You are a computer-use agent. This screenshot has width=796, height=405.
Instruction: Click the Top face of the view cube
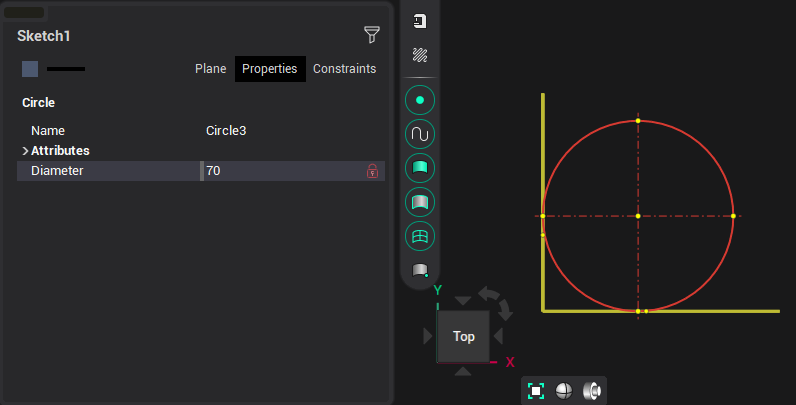point(463,336)
